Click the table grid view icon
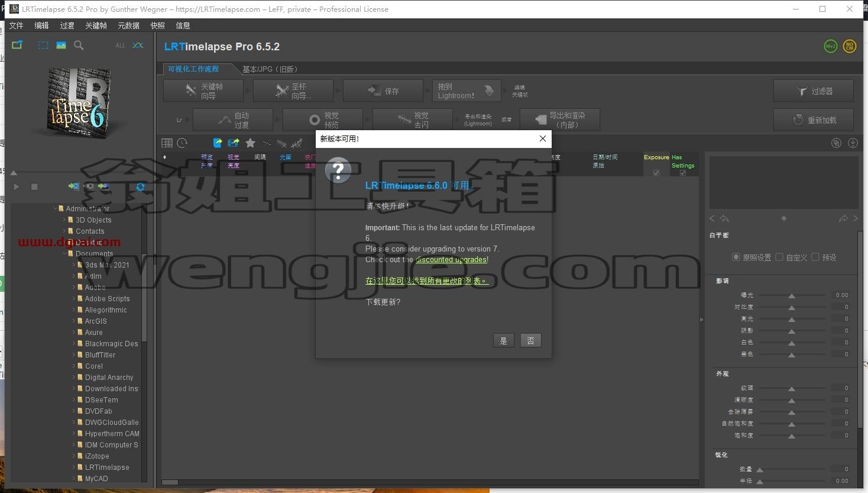The image size is (868, 493). pyautogui.click(x=167, y=143)
